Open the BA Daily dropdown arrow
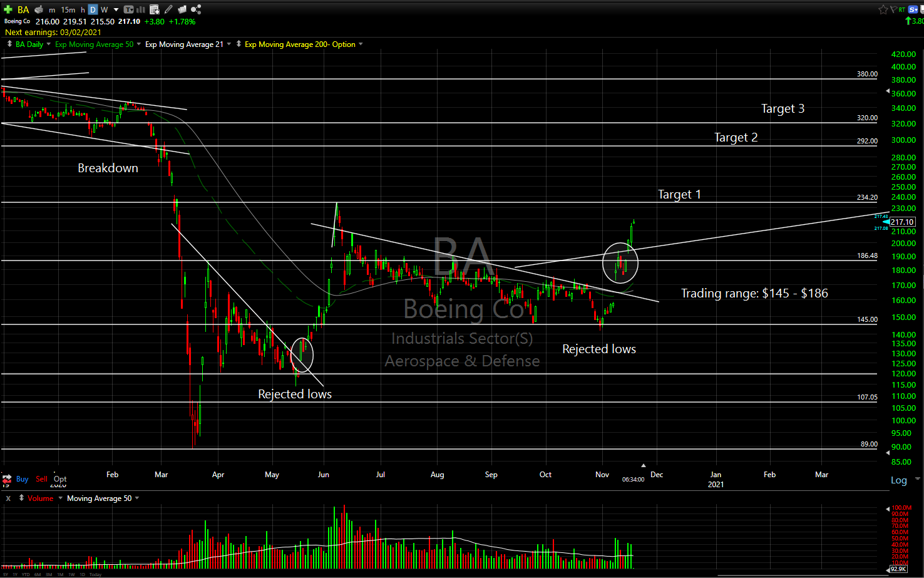924x578 pixels. click(x=49, y=44)
